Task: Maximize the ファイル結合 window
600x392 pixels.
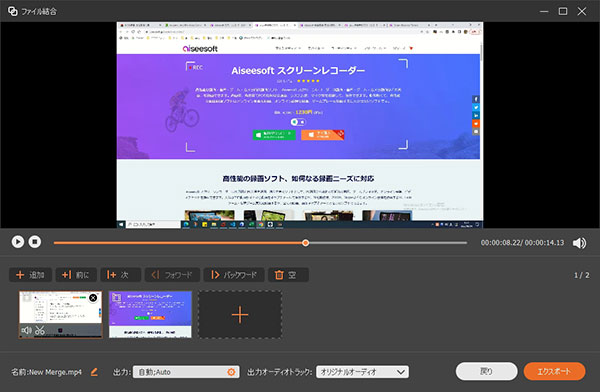Action: pos(563,11)
